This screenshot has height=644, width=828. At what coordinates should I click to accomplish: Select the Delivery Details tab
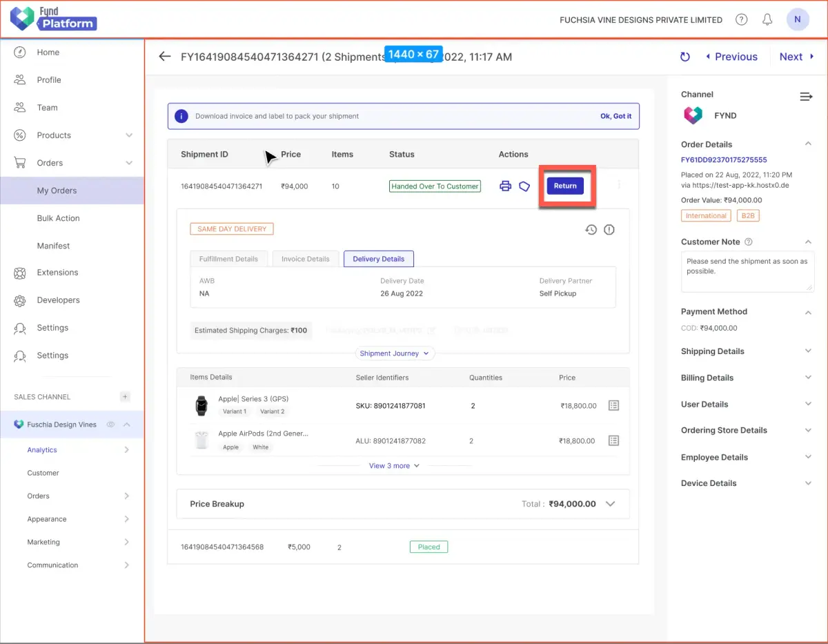[379, 259]
